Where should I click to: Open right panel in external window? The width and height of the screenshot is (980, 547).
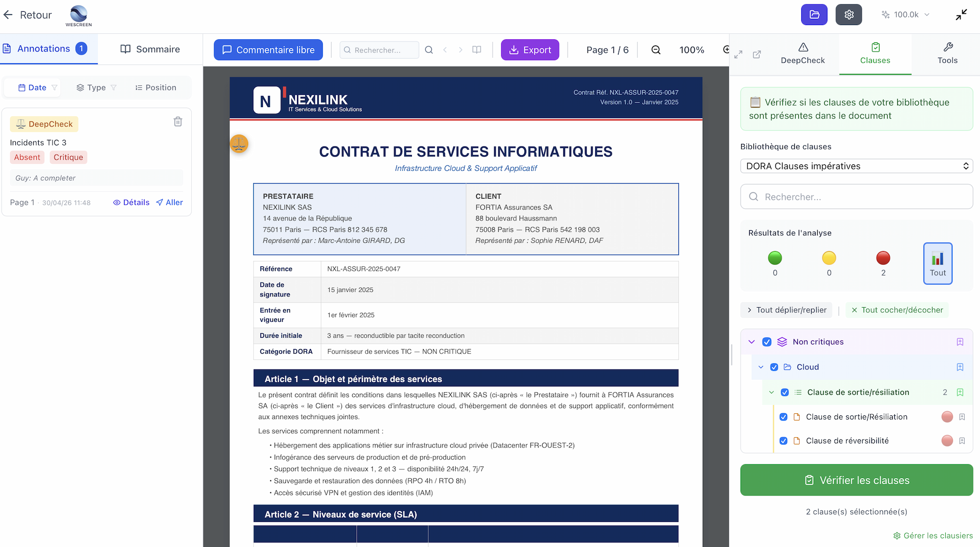pos(757,55)
